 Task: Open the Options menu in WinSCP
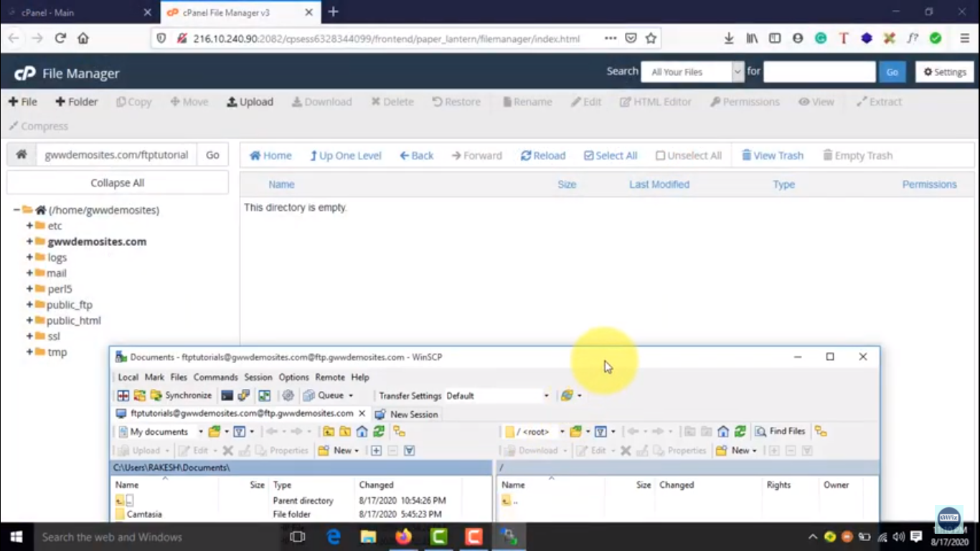[x=293, y=377]
